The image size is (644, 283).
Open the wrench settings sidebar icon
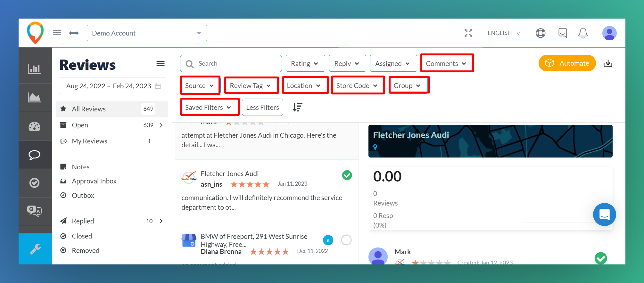(x=35, y=249)
